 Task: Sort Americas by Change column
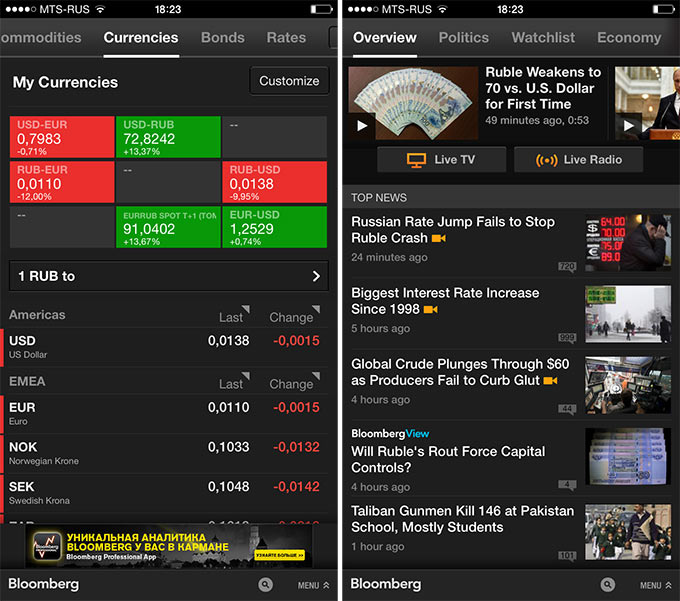(x=294, y=316)
